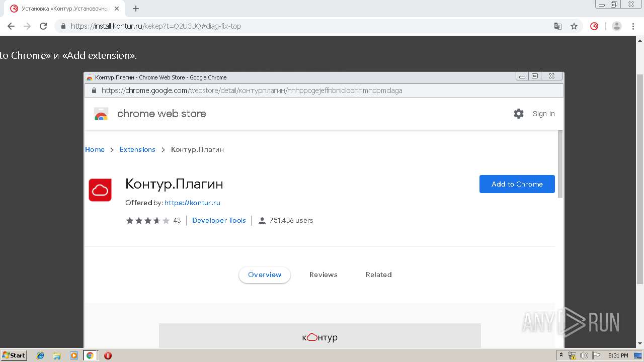Switch to the Reviews tab

324,275
